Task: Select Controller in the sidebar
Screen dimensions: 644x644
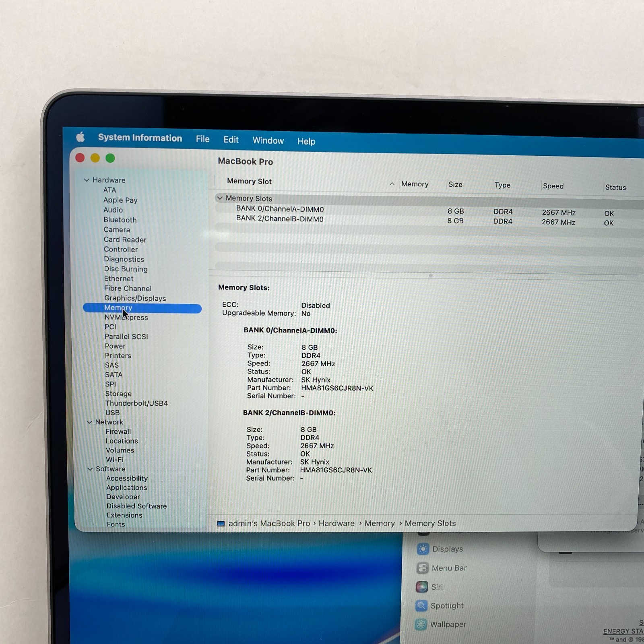Action: point(121,249)
